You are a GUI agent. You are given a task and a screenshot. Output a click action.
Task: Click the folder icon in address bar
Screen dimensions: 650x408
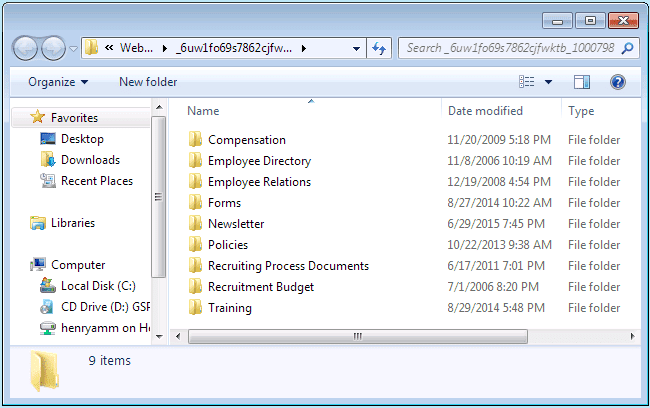click(92, 48)
